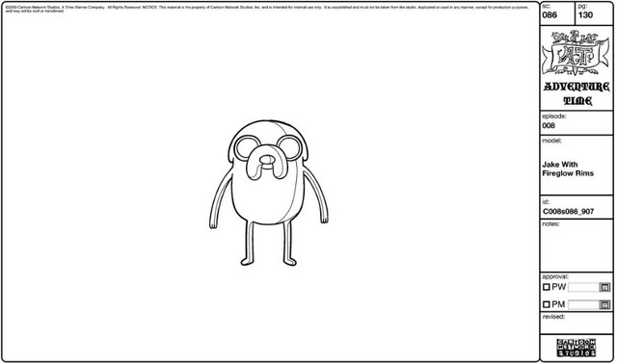Screen dimensions: 617x364
Task: Click the 'approval:' label
Action: (555, 276)
